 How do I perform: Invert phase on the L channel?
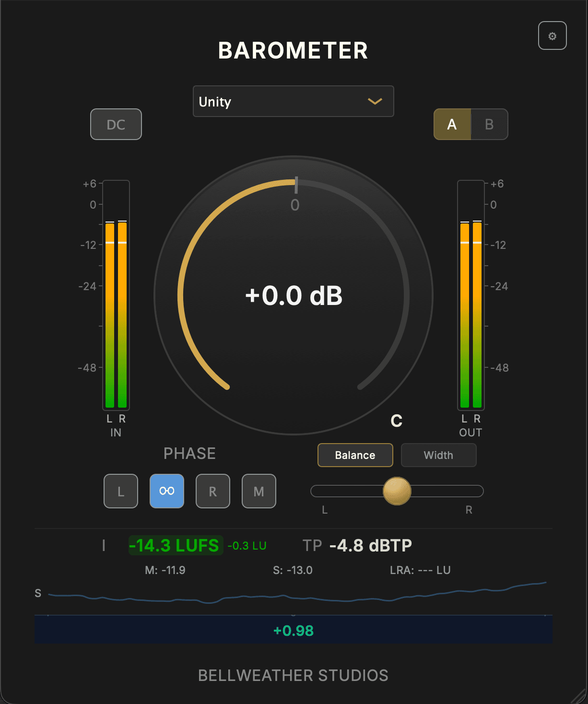click(121, 491)
